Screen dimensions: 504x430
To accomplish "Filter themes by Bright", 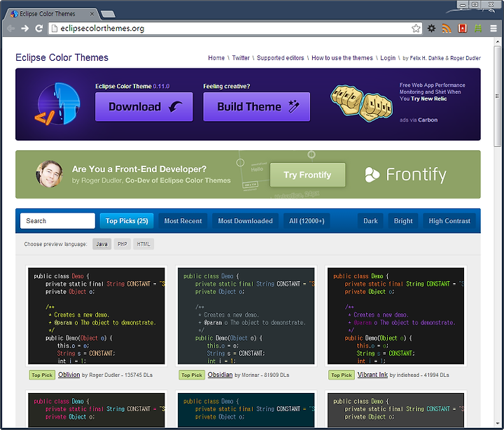I will coord(403,221).
